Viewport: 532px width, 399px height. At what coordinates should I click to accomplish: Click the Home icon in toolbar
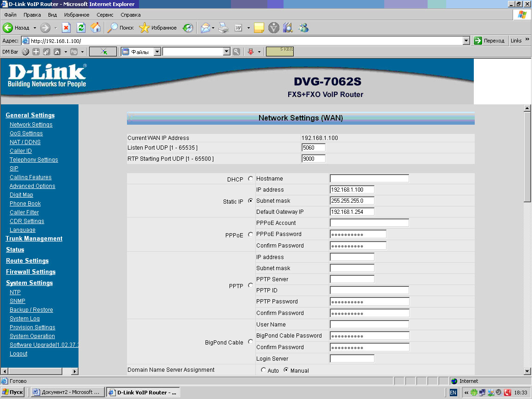click(96, 28)
